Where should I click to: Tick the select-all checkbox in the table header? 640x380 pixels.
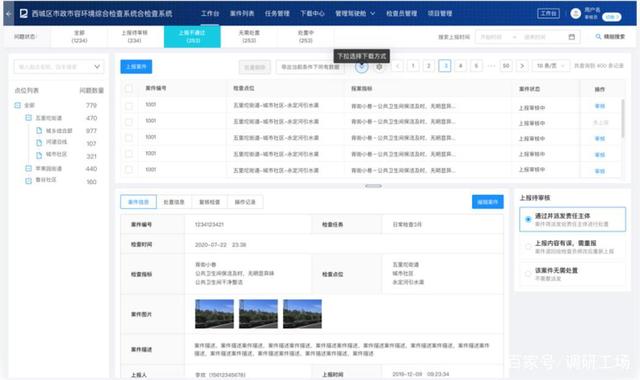click(x=129, y=88)
